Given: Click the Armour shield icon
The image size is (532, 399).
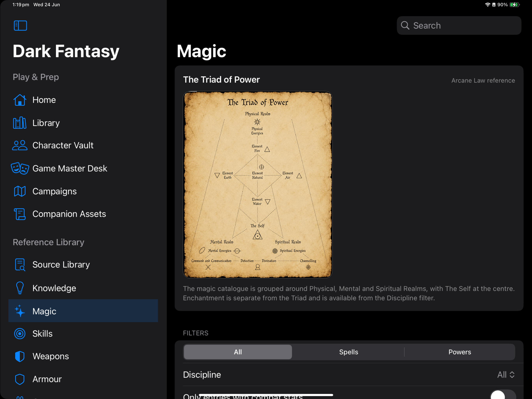Looking at the screenshot, I should tap(20, 379).
